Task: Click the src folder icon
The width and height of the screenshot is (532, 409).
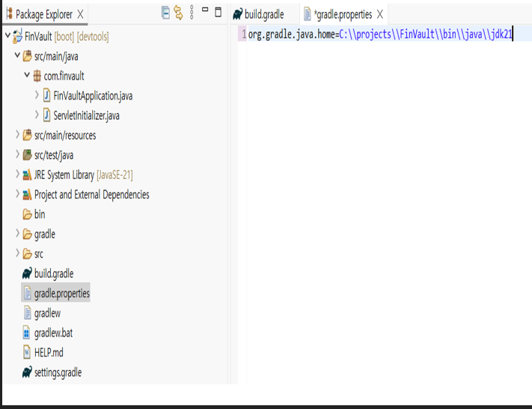Action: [x=27, y=254]
